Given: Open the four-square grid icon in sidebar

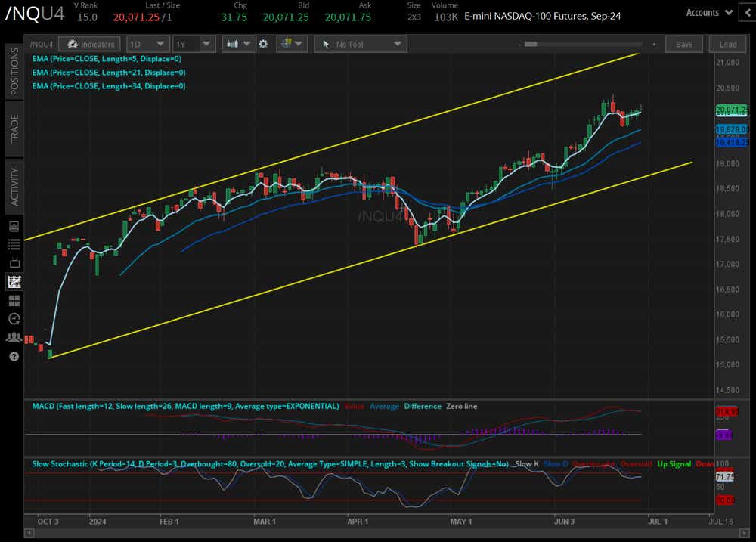Looking at the screenshot, I should point(14,301).
